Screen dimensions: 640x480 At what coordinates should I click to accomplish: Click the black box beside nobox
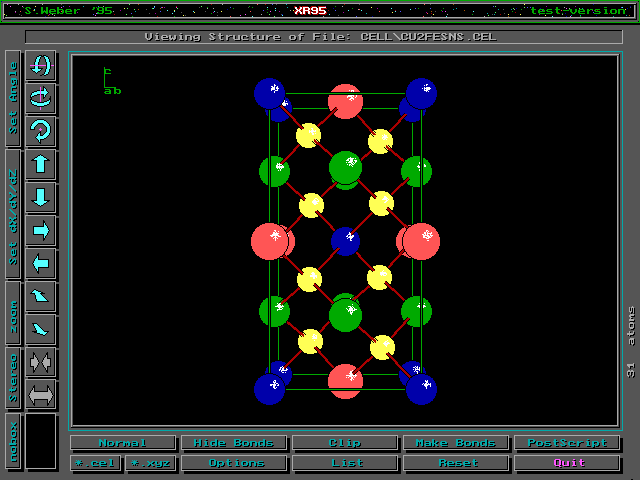(x=40, y=441)
